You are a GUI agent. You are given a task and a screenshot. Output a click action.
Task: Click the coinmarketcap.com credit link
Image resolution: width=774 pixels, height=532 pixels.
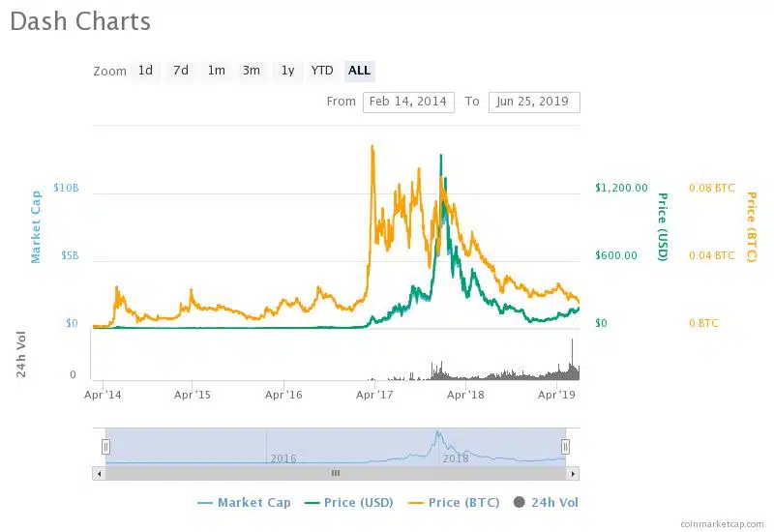(722, 524)
